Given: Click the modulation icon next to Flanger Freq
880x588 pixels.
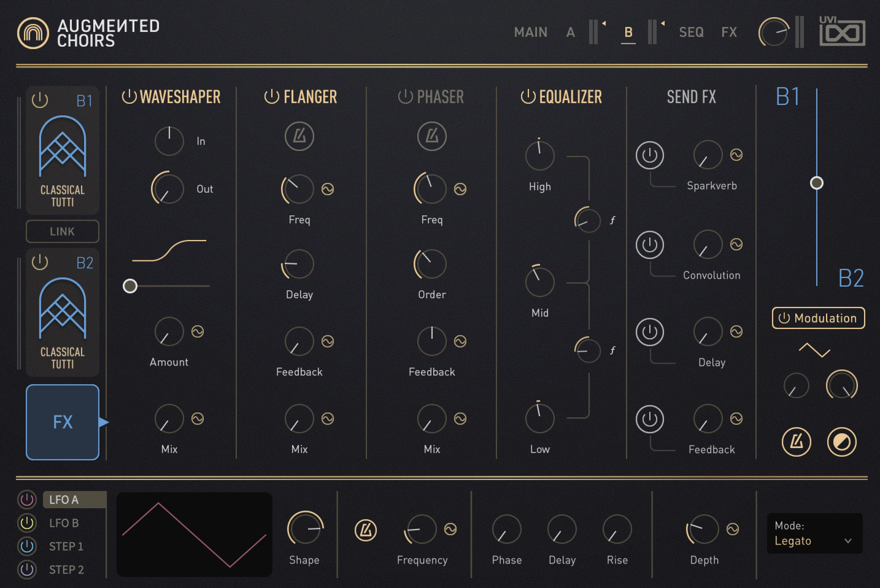Looking at the screenshot, I should pos(328,189).
